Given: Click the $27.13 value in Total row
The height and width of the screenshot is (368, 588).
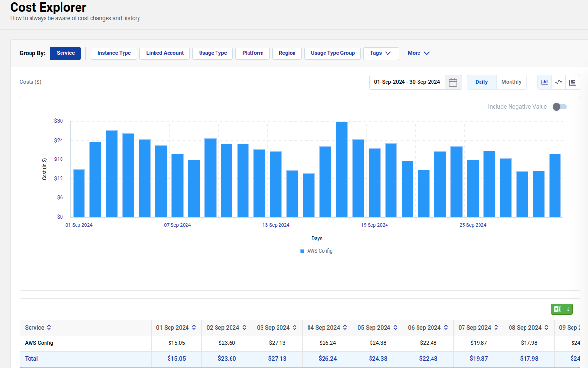Looking at the screenshot, I should 277,359.
